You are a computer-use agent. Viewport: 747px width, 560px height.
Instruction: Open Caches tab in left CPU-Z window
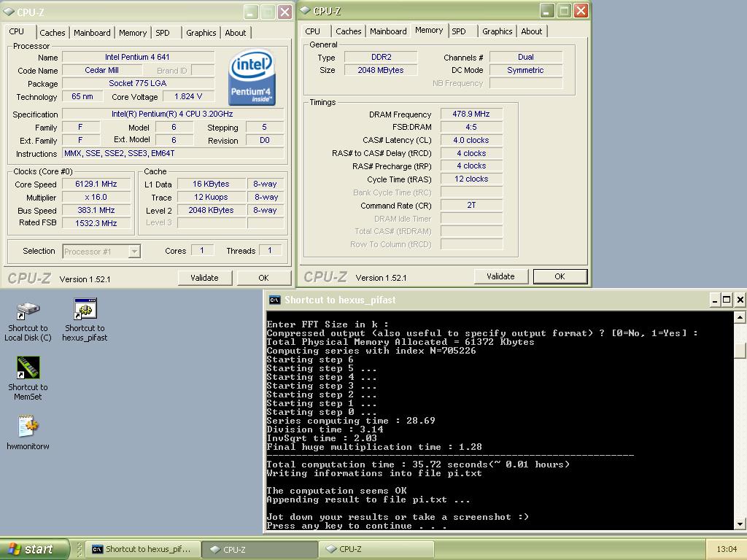coord(53,33)
